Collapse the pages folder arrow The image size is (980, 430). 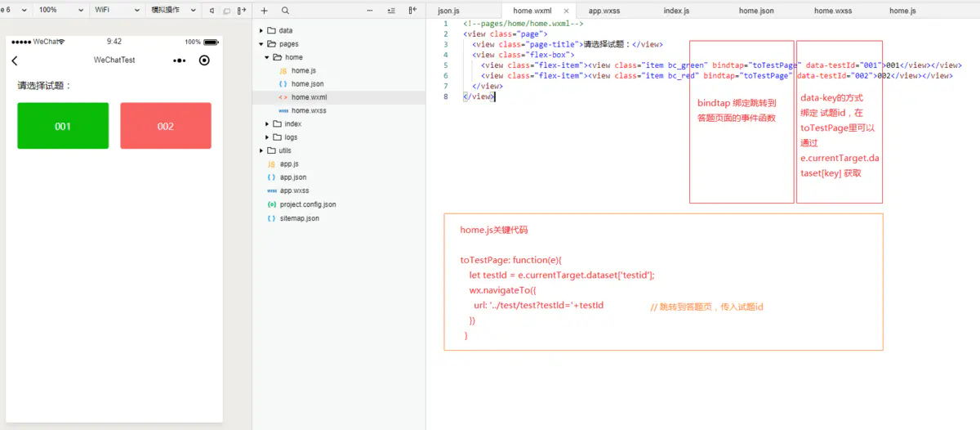pos(261,44)
